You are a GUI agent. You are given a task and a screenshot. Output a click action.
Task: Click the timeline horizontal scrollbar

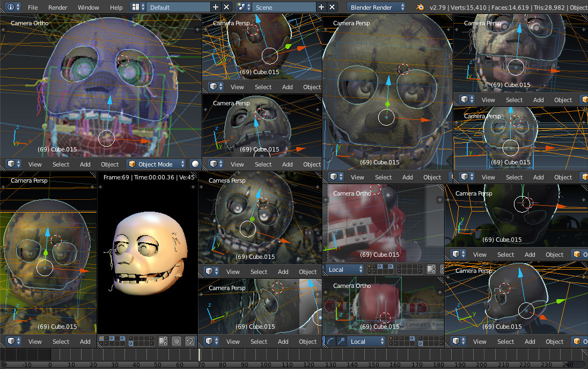[294, 365]
